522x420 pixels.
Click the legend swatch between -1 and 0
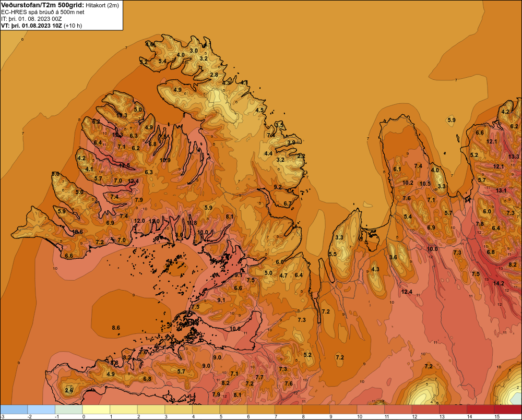pyautogui.click(x=68, y=410)
